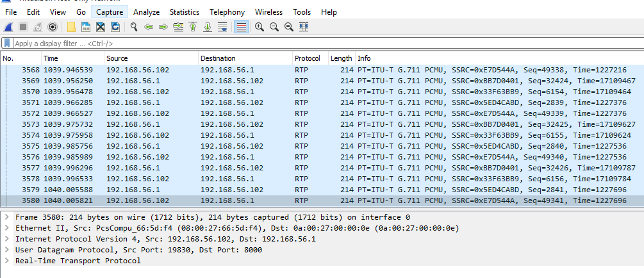Go to first packet arrow icon

click(x=192, y=27)
